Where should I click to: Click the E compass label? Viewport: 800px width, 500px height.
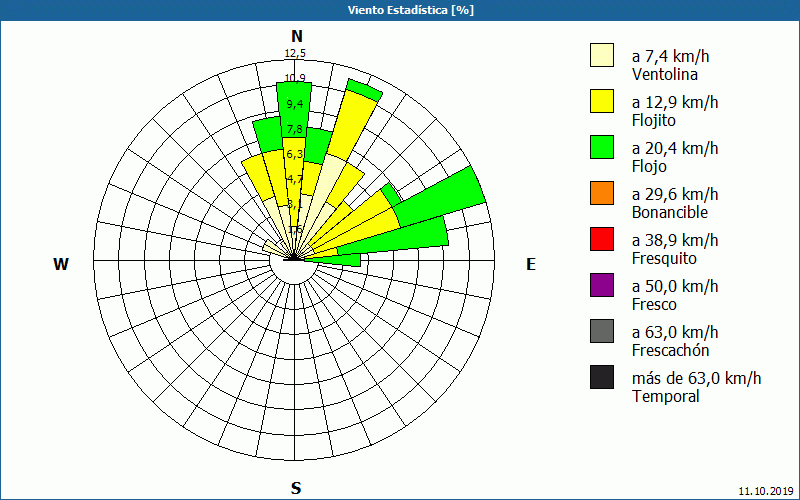pos(531,264)
